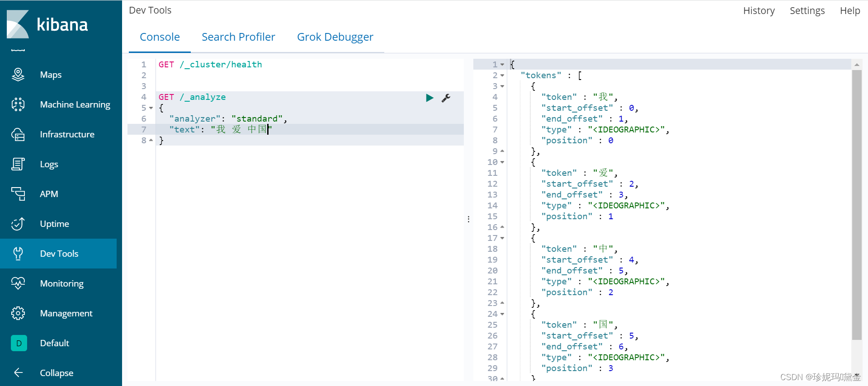Open the Monitoring navigation link
The image size is (868, 386).
pos(61,283)
